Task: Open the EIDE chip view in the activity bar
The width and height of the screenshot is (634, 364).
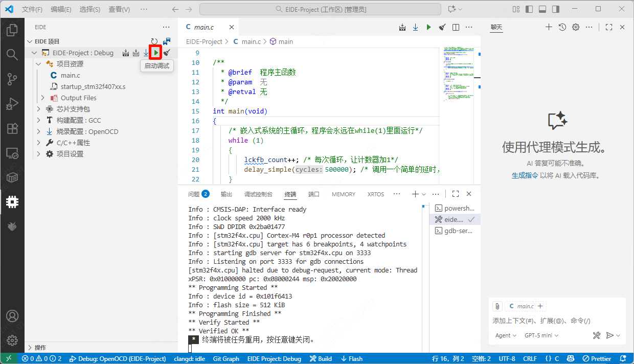Action: point(12,202)
